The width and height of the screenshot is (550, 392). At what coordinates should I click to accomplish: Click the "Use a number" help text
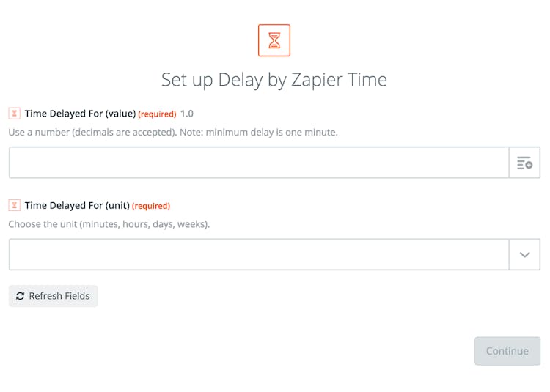(x=44, y=133)
